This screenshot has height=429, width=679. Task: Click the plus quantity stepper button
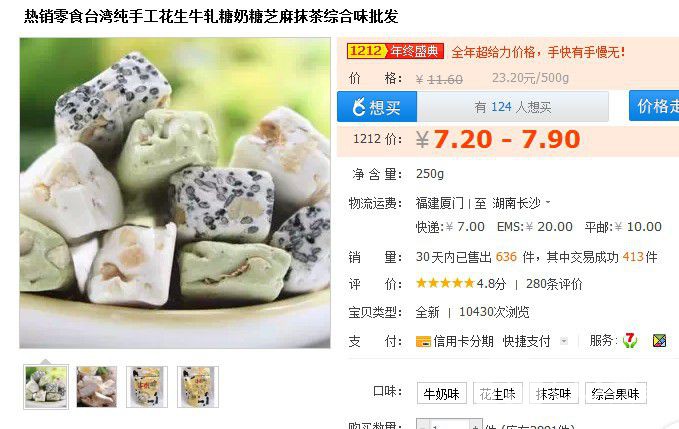click(x=475, y=424)
